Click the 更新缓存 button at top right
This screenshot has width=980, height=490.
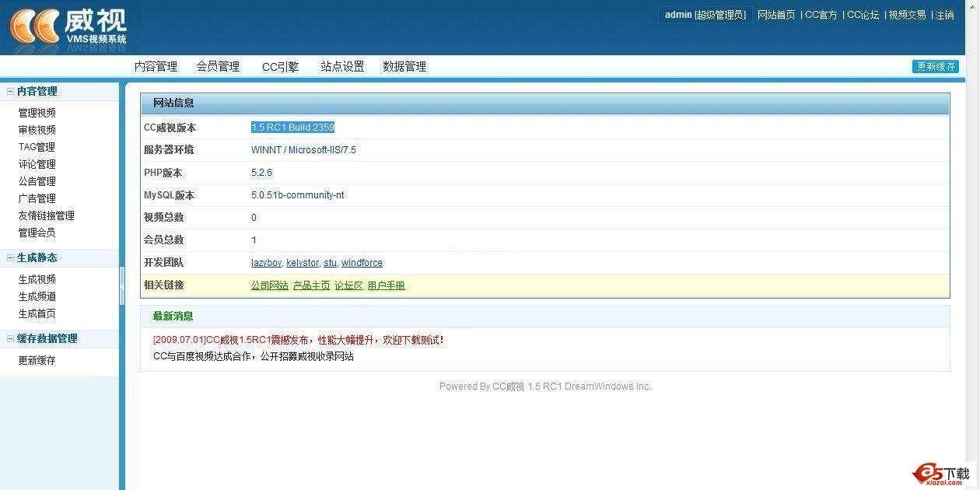point(936,67)
